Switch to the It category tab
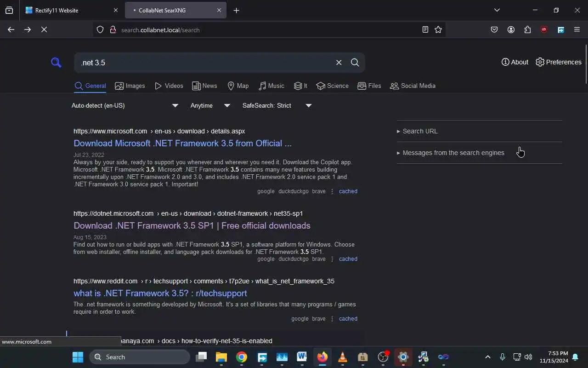Viewport: 588px width, 368px height. tap(301, 86)
